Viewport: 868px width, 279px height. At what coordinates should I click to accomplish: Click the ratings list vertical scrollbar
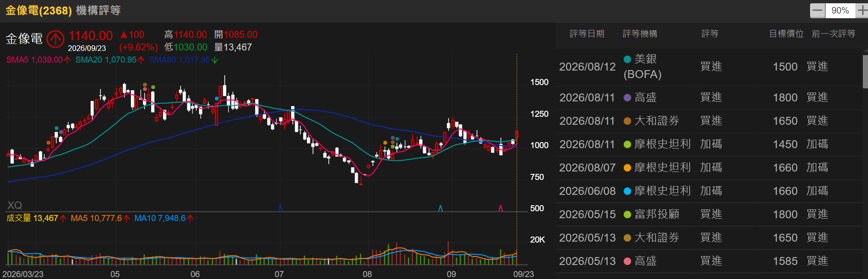click(865, 70)
